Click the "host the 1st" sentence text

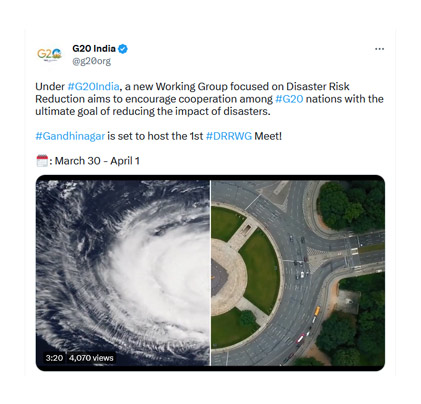coord(175,136)
